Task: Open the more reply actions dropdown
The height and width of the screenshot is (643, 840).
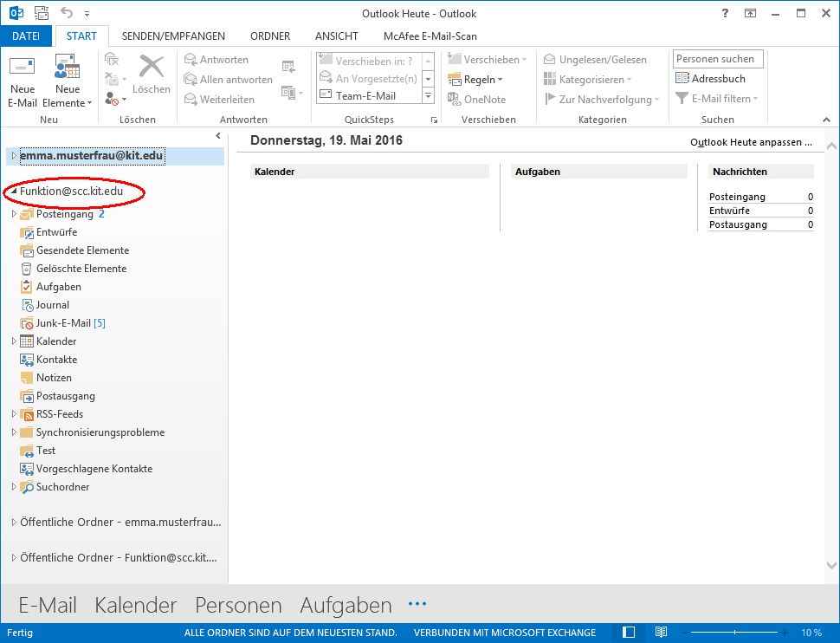Action: [292, 93]
